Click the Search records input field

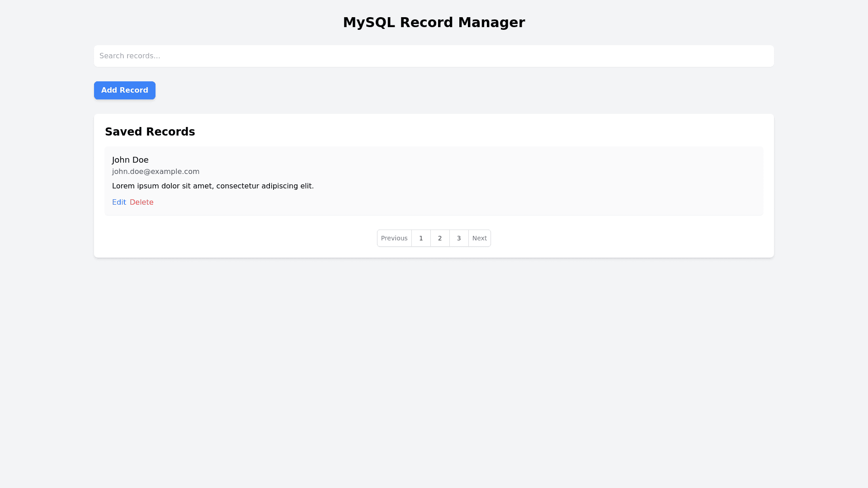click(434, 56)
